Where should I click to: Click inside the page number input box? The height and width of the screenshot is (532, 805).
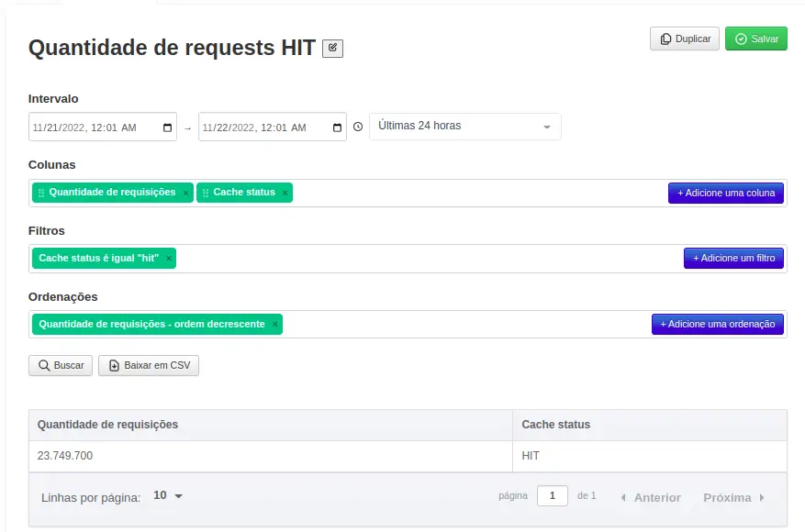point(552,495)
